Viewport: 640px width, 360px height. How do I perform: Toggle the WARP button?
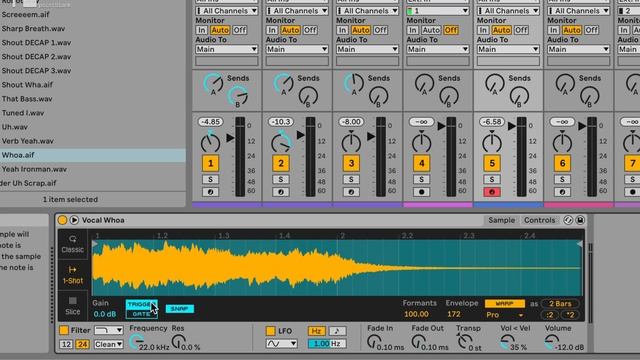504,303
